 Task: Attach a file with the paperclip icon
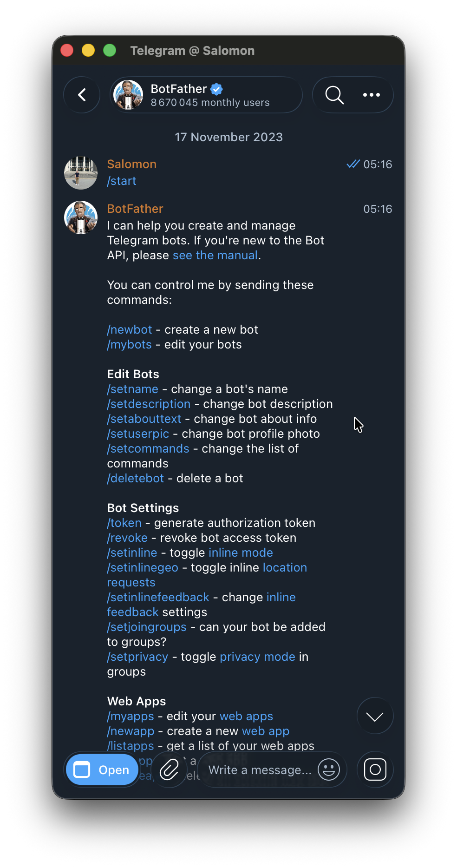coord(169,770)
